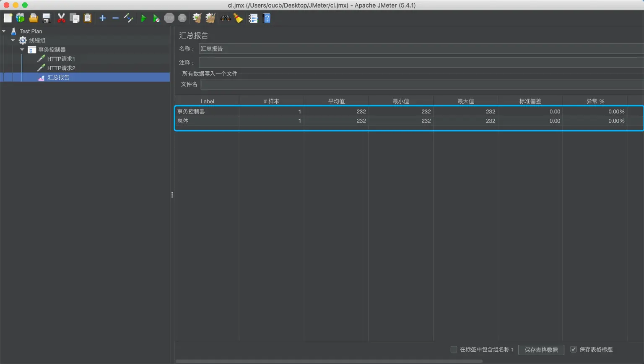The image size is (644, 364).
Task: Uncheck the 保存表格标题 checkbox
Action: point(574,349)
